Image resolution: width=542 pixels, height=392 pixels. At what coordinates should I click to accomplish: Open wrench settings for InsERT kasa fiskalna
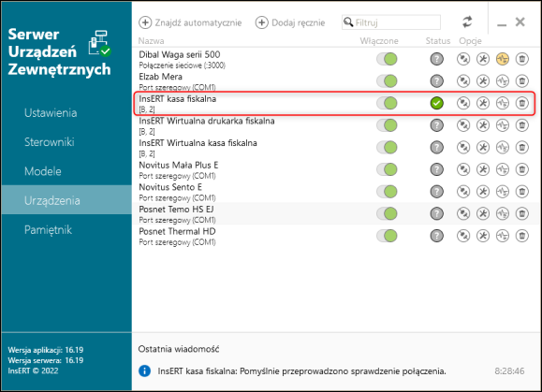click(x=483, y=103)
